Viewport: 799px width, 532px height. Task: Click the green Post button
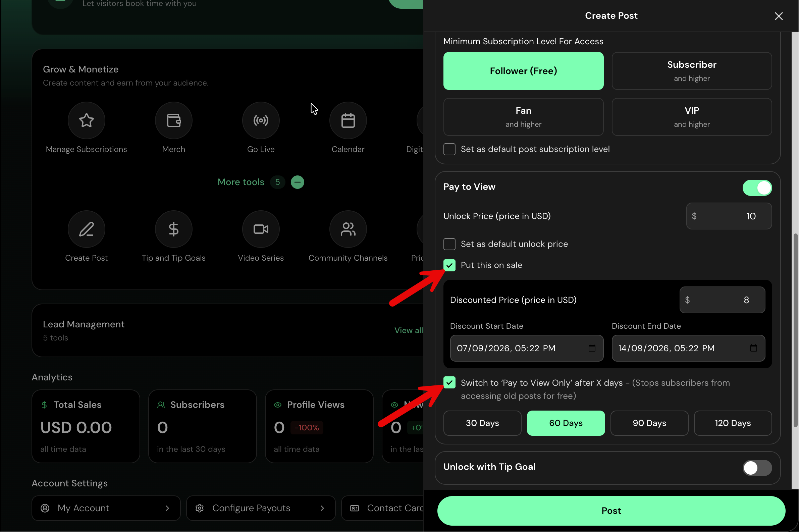click(x=611, y=511)
